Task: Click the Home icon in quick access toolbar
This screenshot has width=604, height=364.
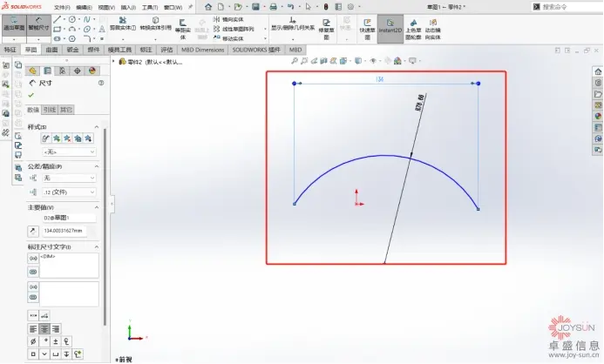Action: (208, 7)
